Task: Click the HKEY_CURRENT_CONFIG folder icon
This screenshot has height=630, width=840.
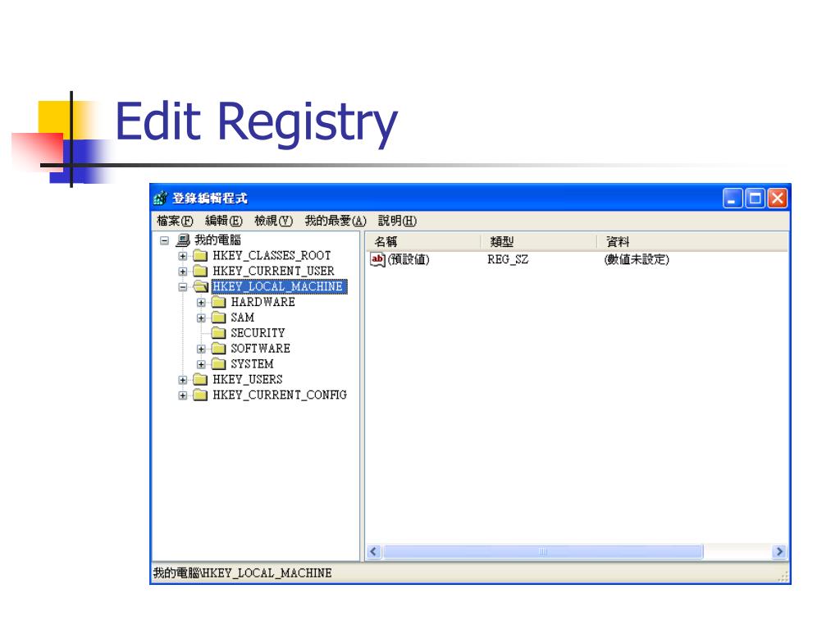Action: point(200,395)
